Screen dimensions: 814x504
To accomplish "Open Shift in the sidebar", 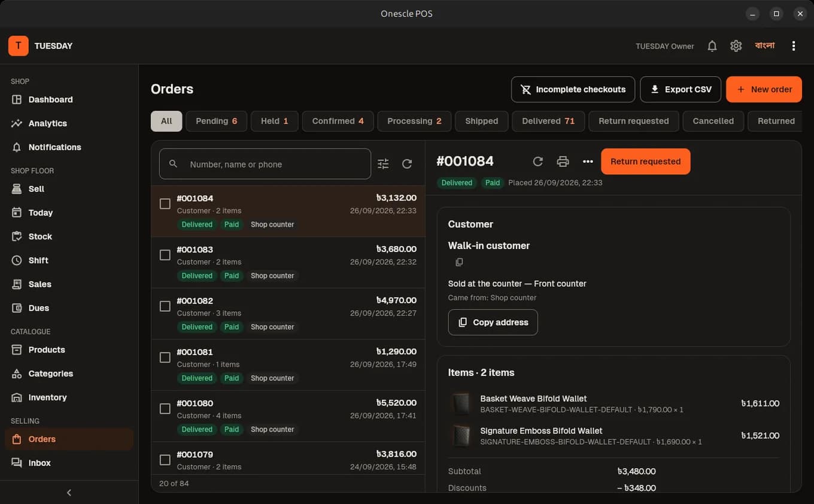I will (69, 260).
